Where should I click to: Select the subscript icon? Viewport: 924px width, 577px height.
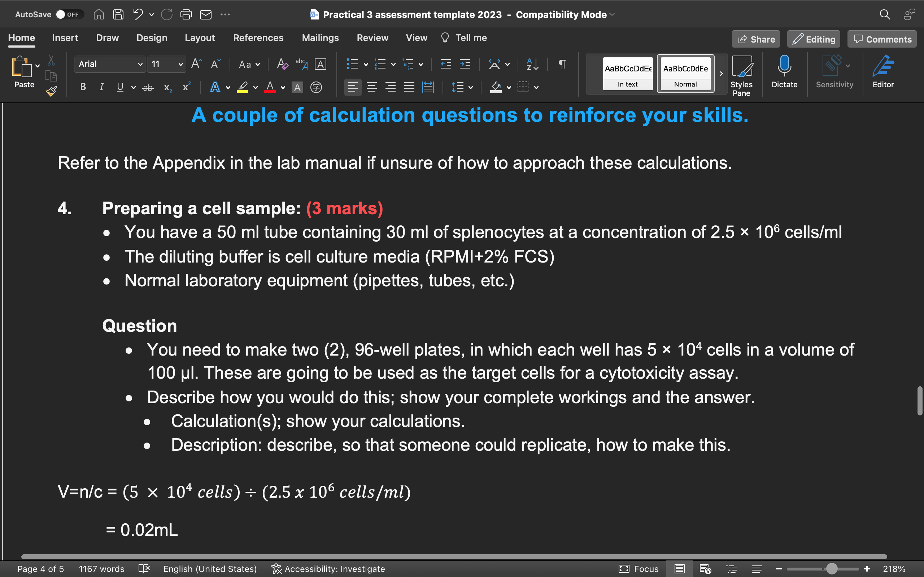coord(167,87)
